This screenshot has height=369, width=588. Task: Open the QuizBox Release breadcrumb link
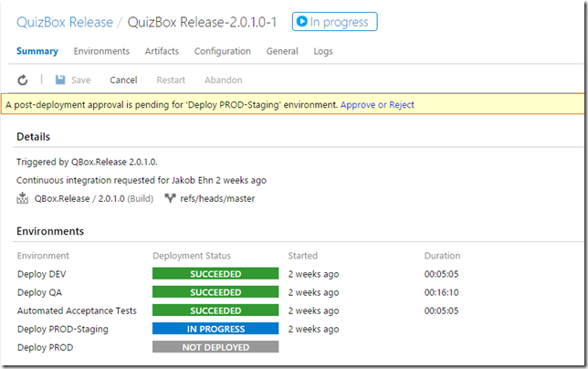65,22
